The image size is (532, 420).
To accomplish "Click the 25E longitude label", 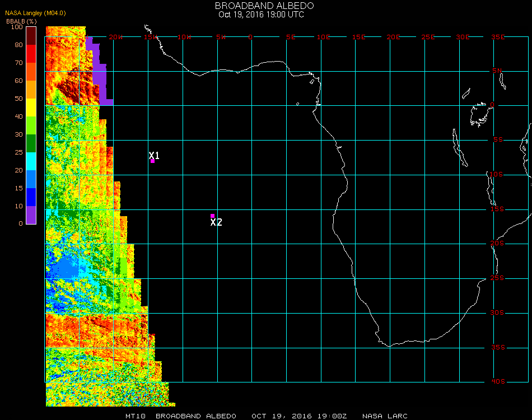I will (x=428, y=37).
